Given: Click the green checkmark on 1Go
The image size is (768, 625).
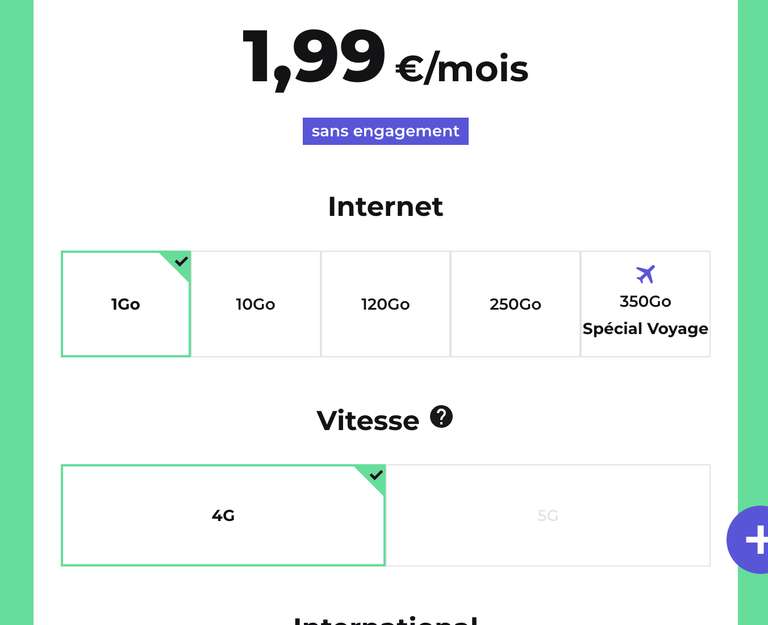Looking at the screenshot, I should pyautogui.click(x=180, y=262).
